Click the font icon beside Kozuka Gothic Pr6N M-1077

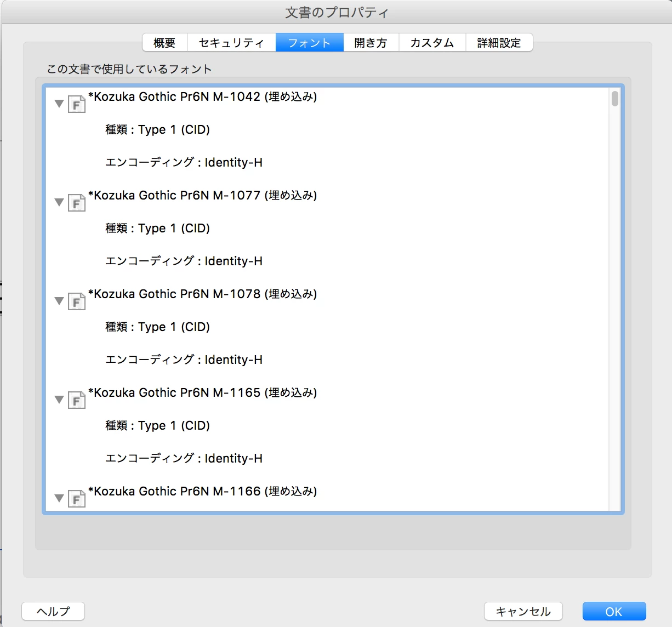tap(77, 202)
